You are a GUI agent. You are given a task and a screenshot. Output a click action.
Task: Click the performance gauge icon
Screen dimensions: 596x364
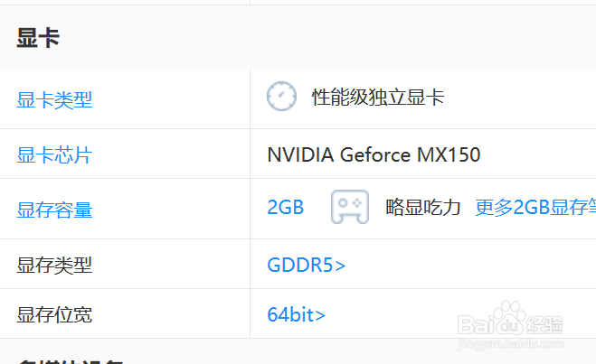pyautogui.click(x=281, y=98)
